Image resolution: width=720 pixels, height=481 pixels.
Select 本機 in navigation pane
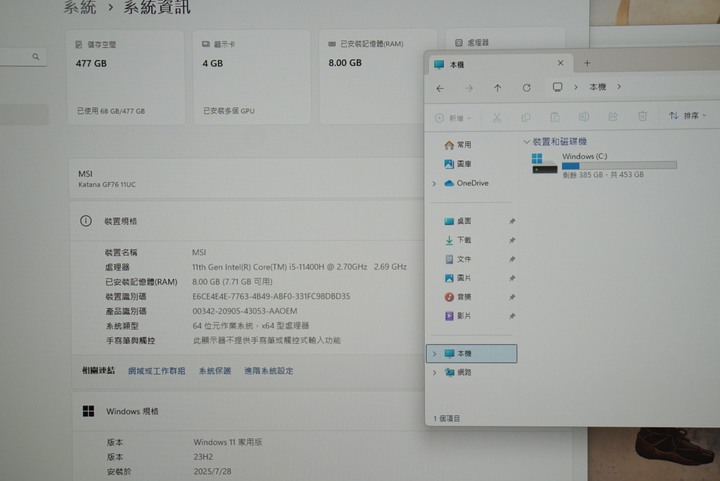pyautogui.click(x=472, y=353)
